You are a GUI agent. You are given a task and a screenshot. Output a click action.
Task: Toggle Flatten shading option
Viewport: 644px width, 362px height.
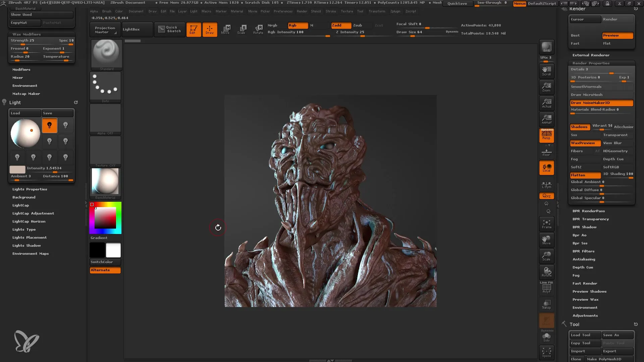coord(578,175)
